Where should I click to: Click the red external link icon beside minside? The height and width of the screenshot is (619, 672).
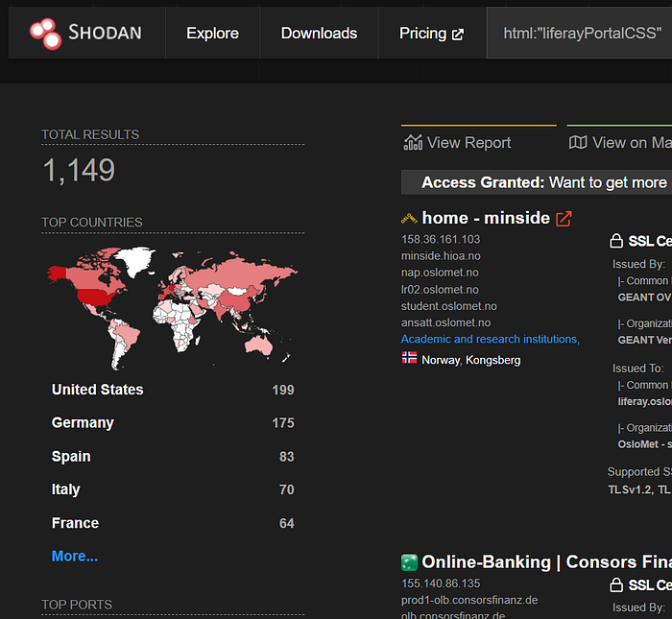tap(564, 219)
